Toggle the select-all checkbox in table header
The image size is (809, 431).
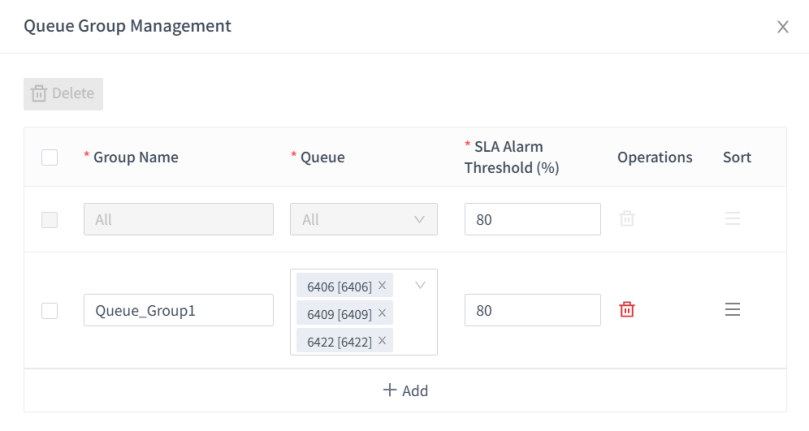pos(49,157)
